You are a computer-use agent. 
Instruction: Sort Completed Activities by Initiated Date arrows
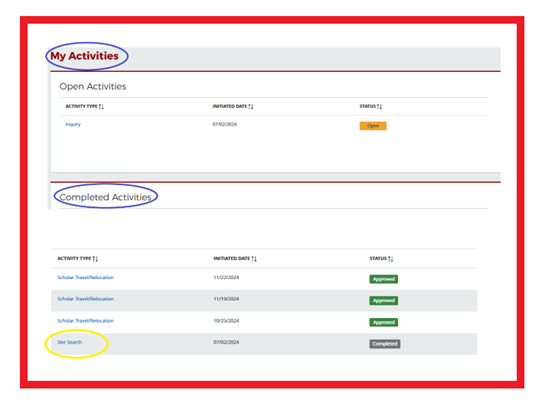(x=254, y=259)
